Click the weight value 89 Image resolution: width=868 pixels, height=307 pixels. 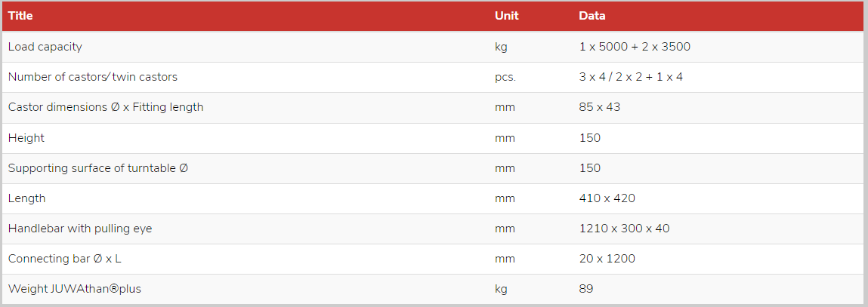586,289
